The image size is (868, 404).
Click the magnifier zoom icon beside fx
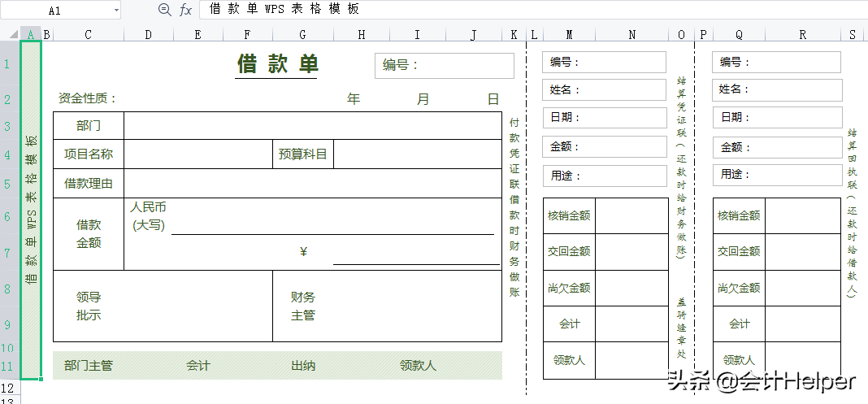[x=164, y=10]
